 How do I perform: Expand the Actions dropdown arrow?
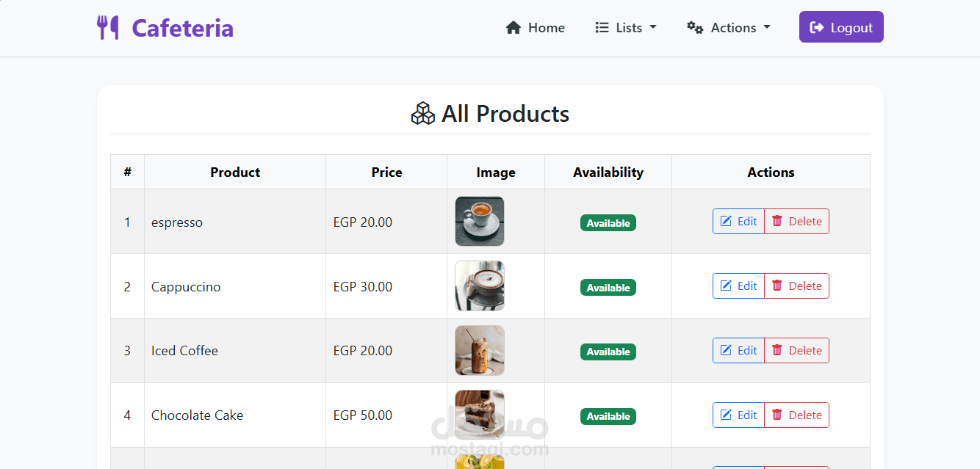tap(767, 28)
